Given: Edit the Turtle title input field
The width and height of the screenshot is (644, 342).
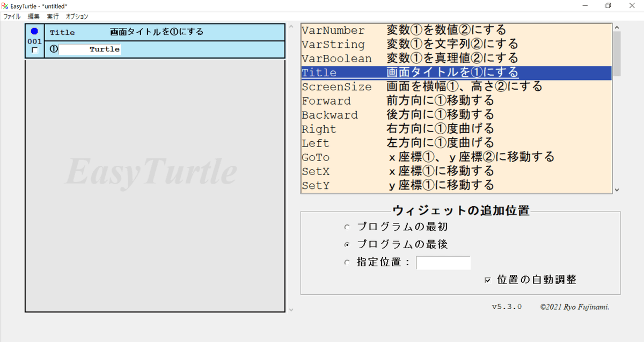Looking at the screenshot, I should (x=90, y=49).
